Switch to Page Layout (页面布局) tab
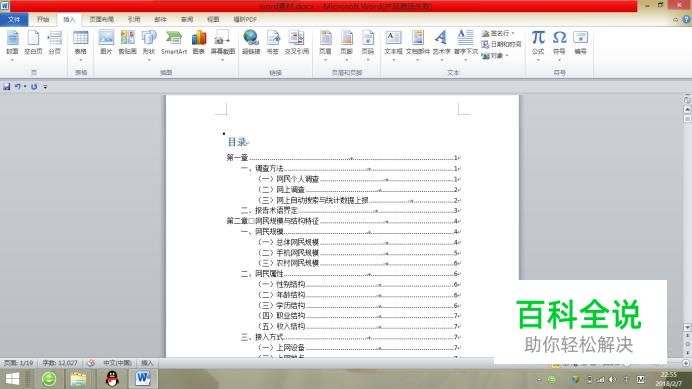Screen dimensions: 692x389 (x=102, y=19)
